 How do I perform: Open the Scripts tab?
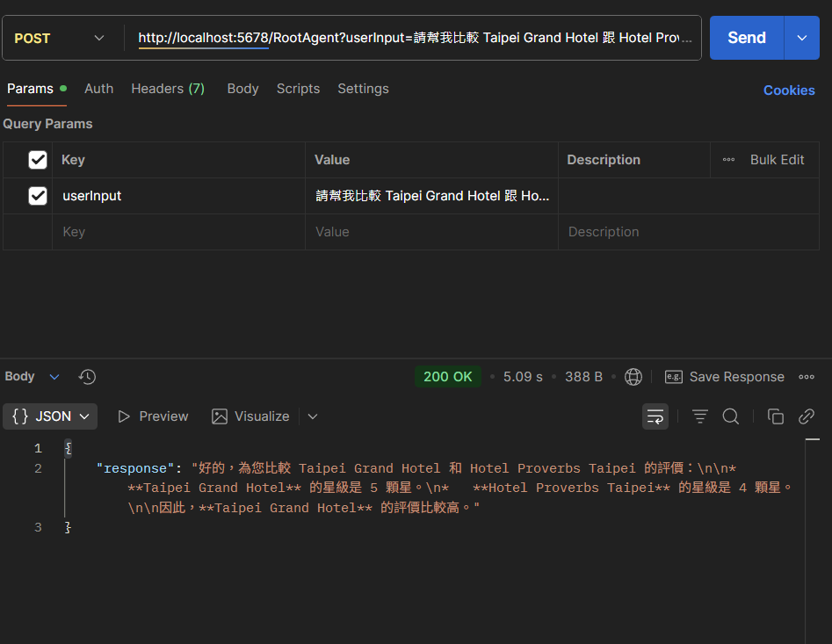tap(298, 89)
